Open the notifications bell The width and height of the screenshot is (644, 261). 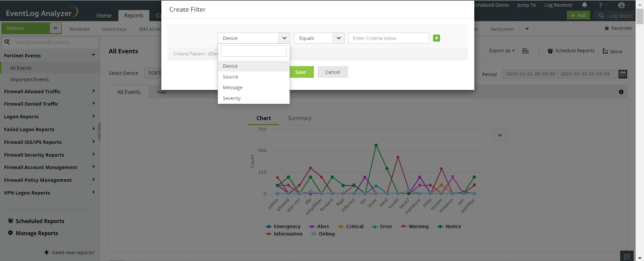585,5
